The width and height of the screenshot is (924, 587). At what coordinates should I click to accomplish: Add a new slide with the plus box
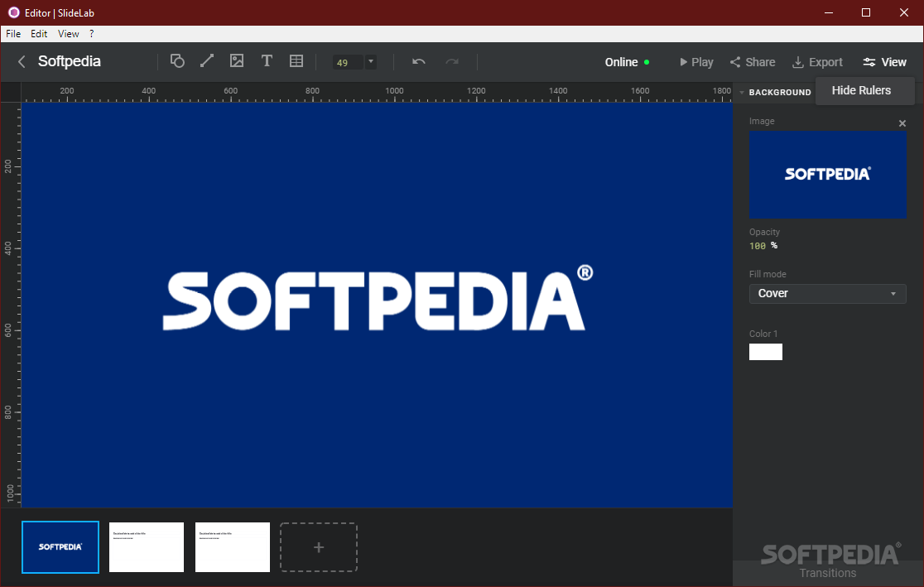[318, 547]
